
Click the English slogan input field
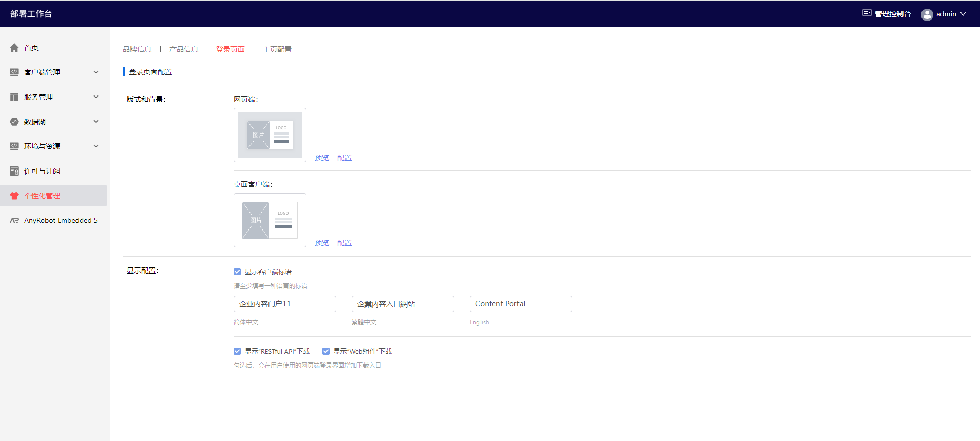pos(521,304)
